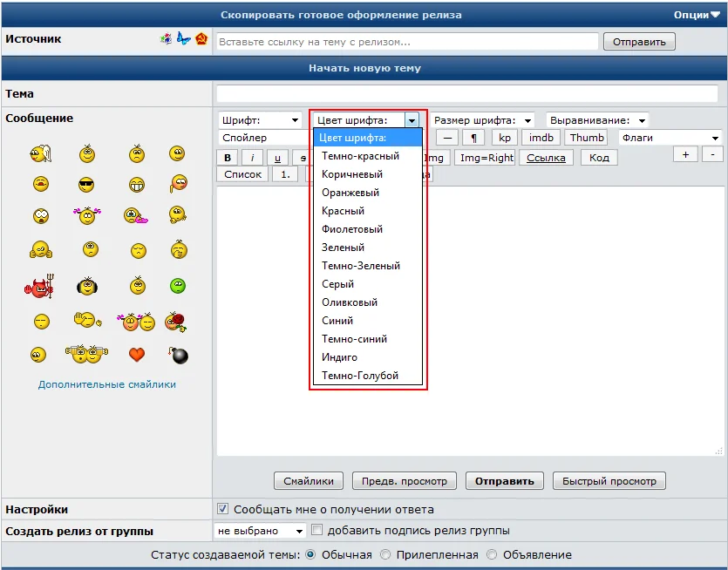
Task: Open the Дополнительные смайлики link
Action: click(107, 384)
